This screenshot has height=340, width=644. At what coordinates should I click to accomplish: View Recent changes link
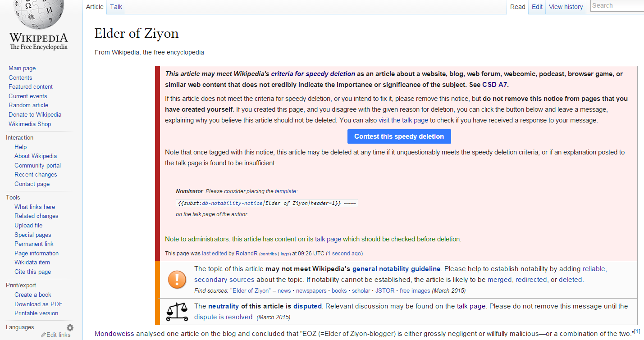(36, 175)
